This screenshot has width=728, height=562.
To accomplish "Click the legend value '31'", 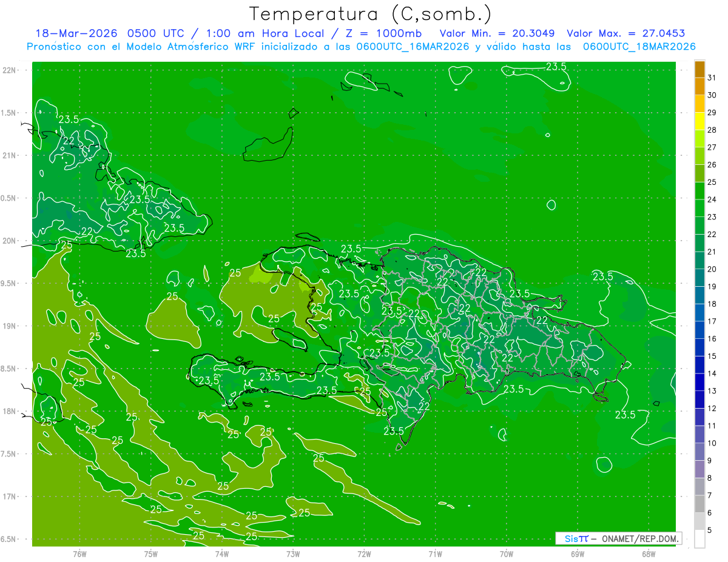I will (712, 78).
